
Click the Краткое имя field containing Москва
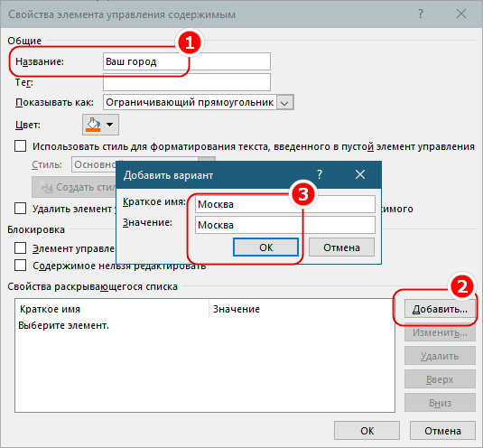(285, 204)
